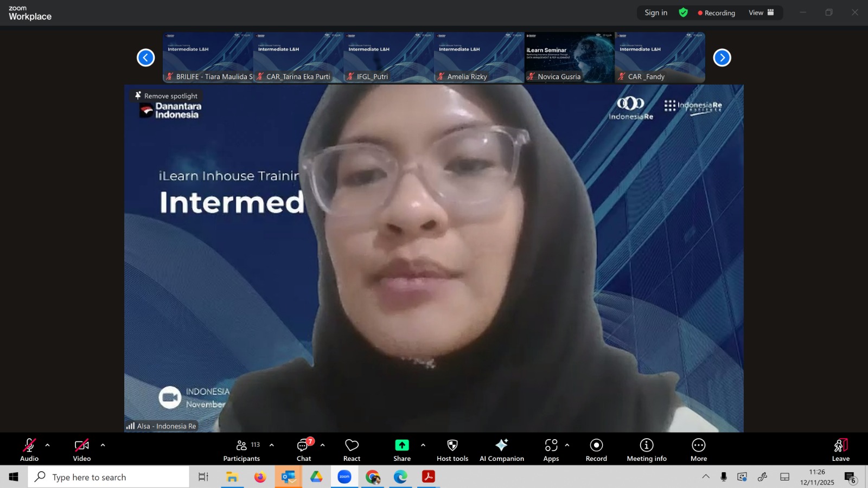Viewport: 868px width, 488px height.
Task: Expand video options arrow next to Video
Action: pyautogui.click(x=103, y=445)
